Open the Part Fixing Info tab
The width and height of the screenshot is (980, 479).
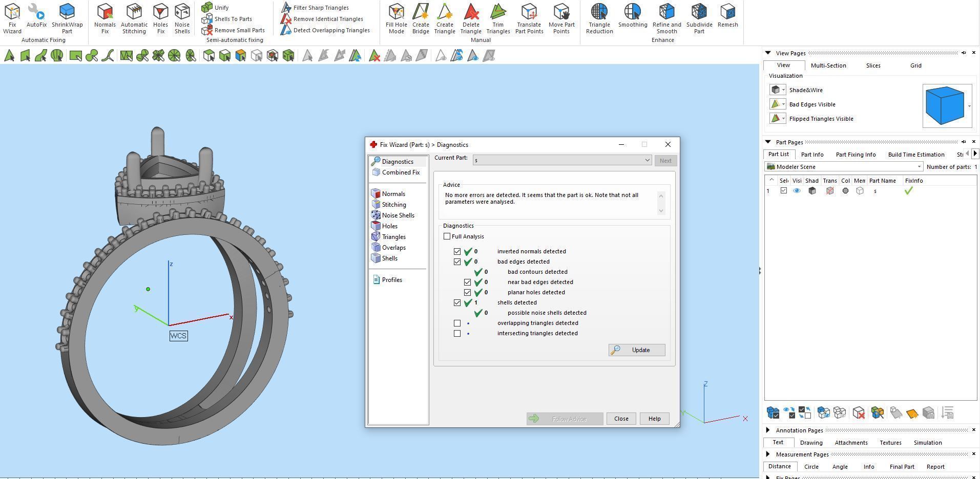coord(856,155)
